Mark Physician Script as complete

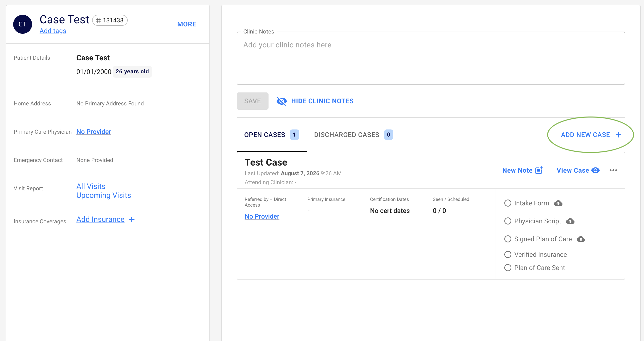click(508, 221)
